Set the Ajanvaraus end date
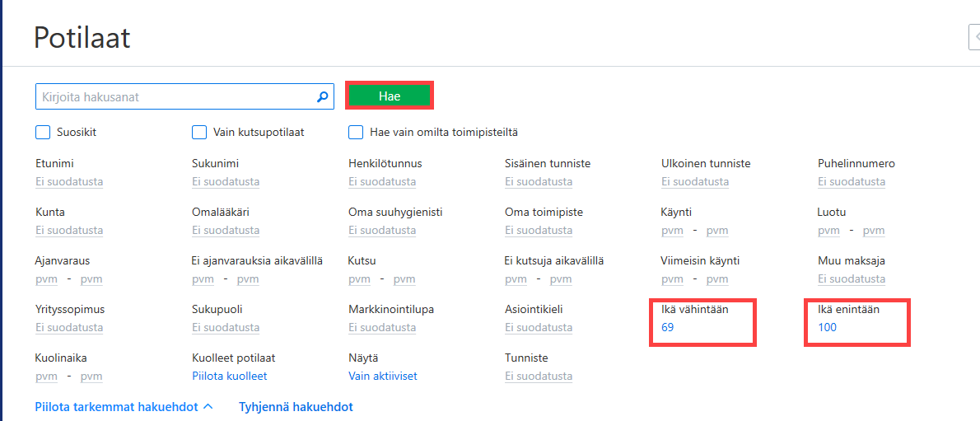 (x=91, y=279)
